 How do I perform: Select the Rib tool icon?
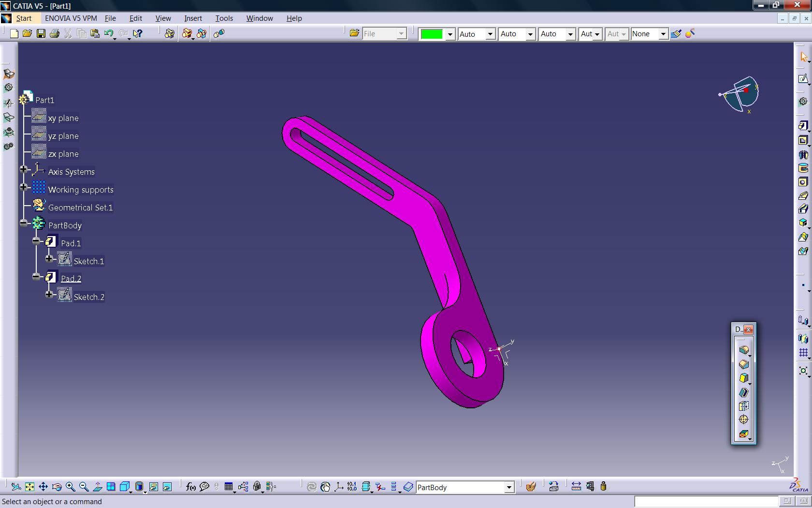[x=803, y=195]
